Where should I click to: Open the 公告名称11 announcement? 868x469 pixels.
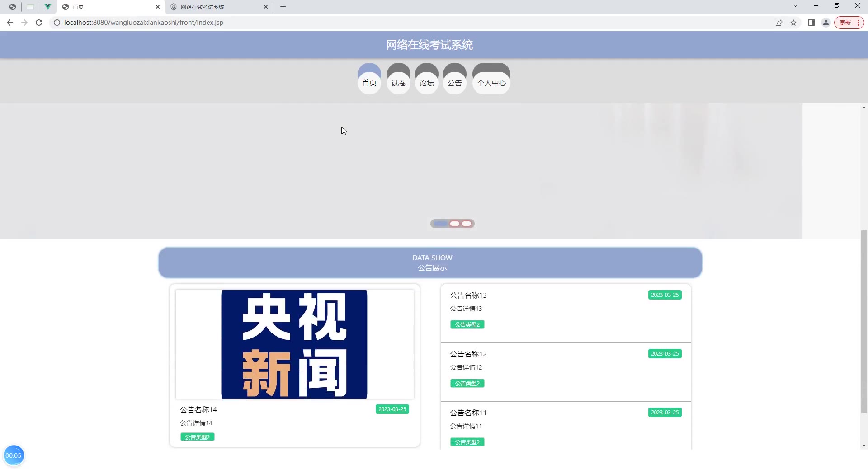pos(468,413)
